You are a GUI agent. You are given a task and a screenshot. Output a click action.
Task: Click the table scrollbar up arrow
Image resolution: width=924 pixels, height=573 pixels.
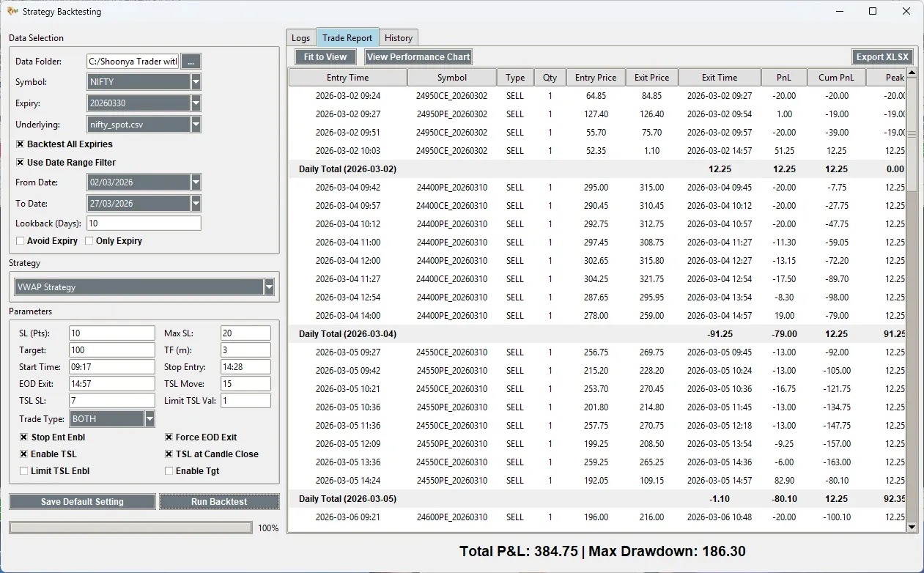tap(912, 73)
